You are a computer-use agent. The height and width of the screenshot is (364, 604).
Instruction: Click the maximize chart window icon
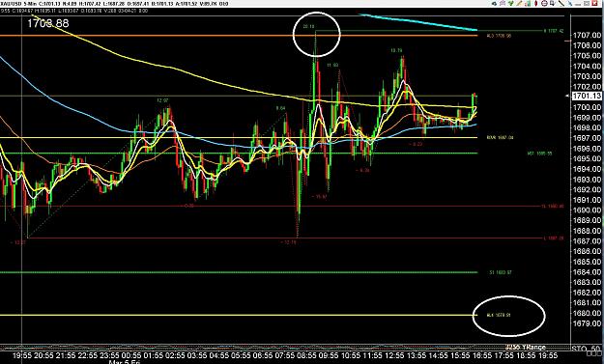click(x=587, y=4)
